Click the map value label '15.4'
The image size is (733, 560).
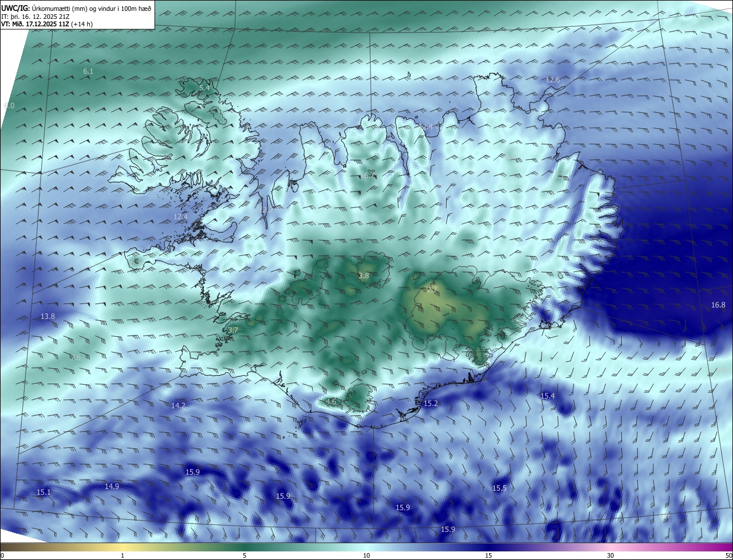click(548, 396)
